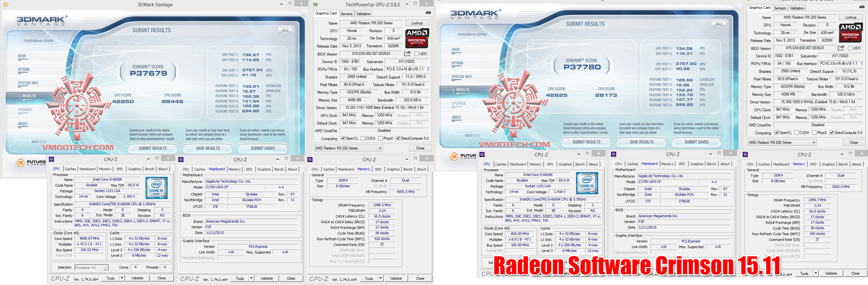The image size is (868, 285).
Task: Click the AMD Radeon Graphics logo in left GPU-Z
Action: (x=417, y=38)
